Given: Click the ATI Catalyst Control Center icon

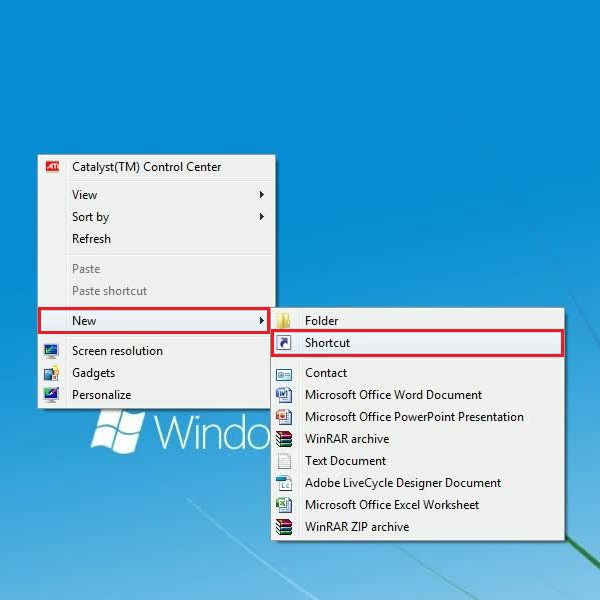Looking at the screenshot, I should point(52,167).
